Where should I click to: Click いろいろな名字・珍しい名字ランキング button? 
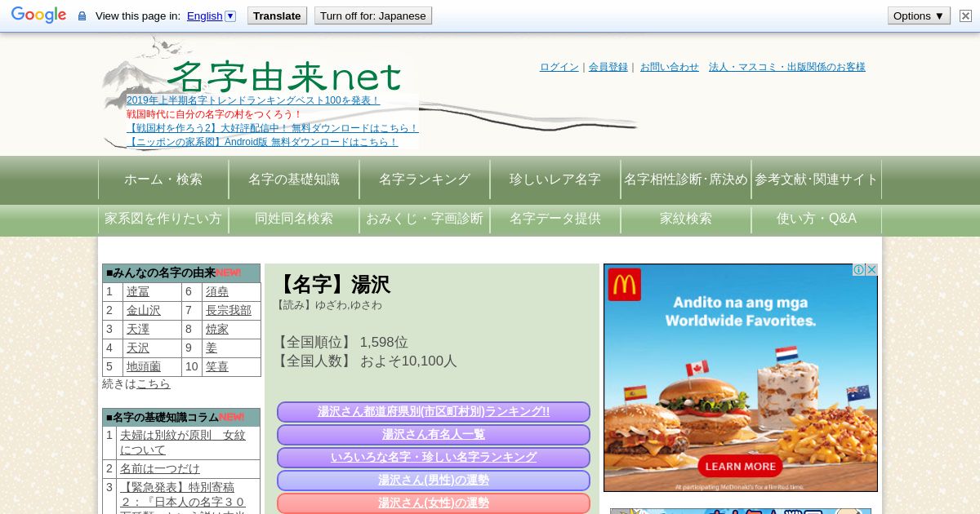pyautogui.click(x=434, y=458)
